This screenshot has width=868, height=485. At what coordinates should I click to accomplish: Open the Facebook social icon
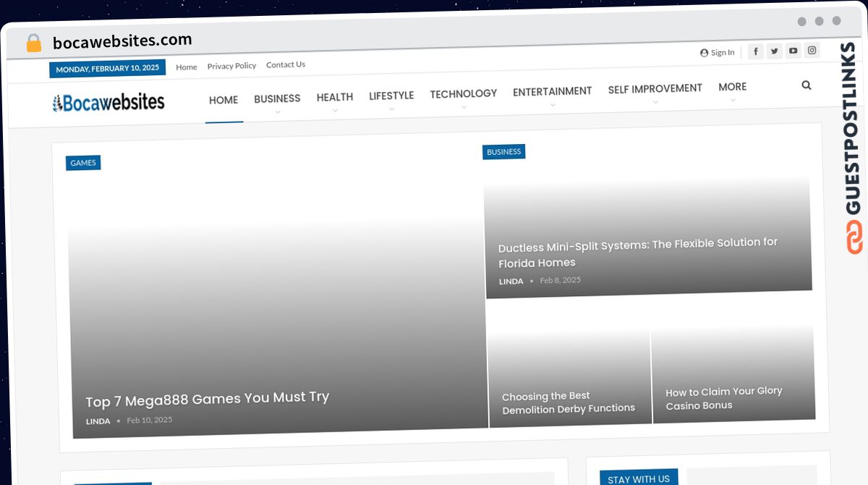pos(756,51)
